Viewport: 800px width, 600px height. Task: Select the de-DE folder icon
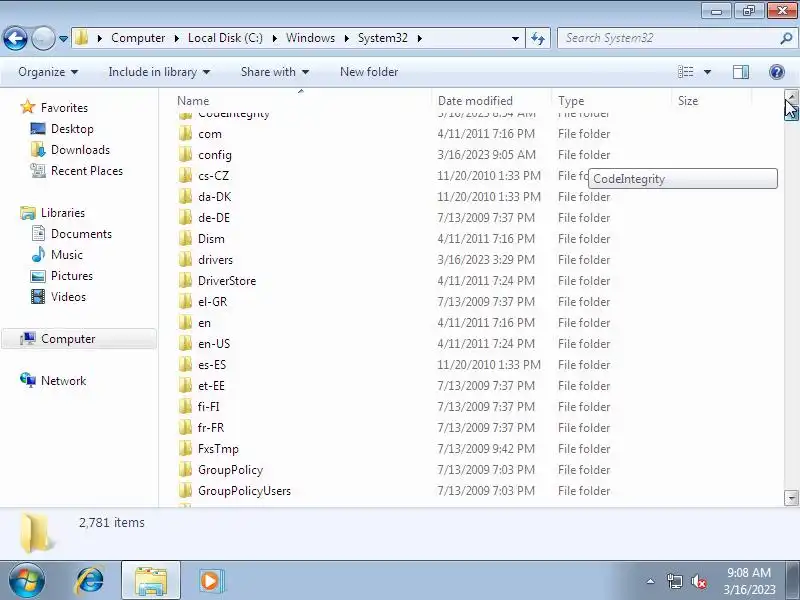pos(185,218)
